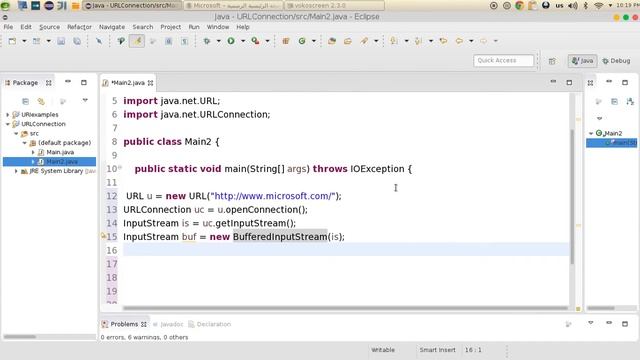Click the volume speaker tray icon

pos(573,6)
